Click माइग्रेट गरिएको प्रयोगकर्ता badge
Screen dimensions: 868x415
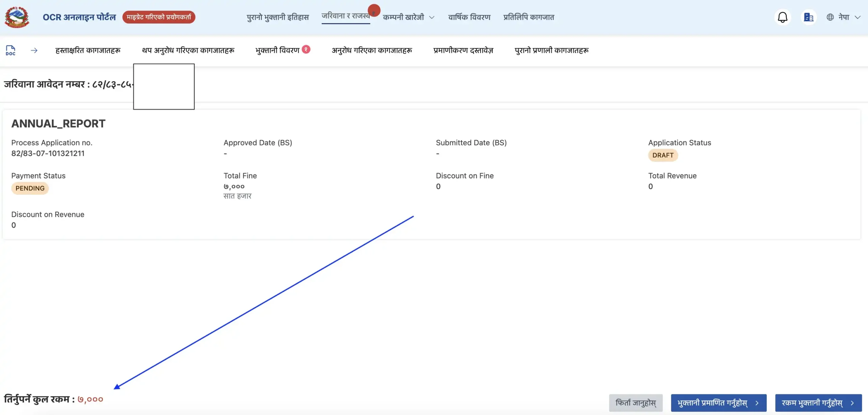(158, 17)
